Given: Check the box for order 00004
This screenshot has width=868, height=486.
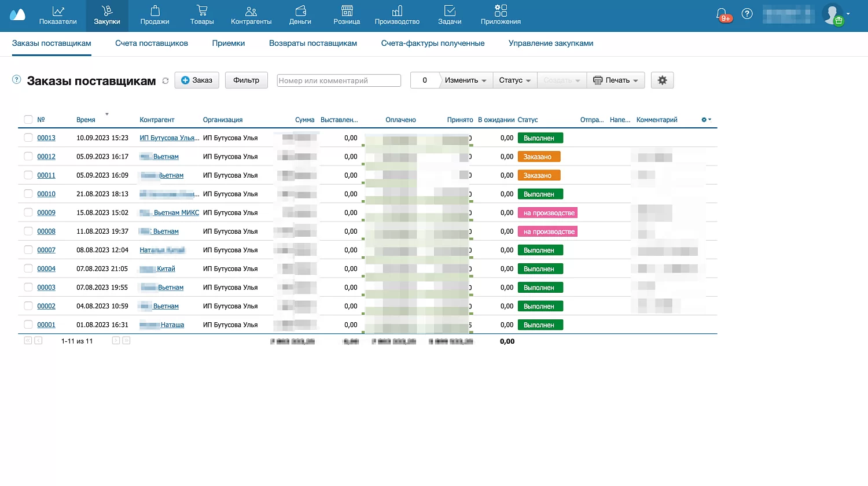Looking at the screenshot, I should click(x=28, y=268).
